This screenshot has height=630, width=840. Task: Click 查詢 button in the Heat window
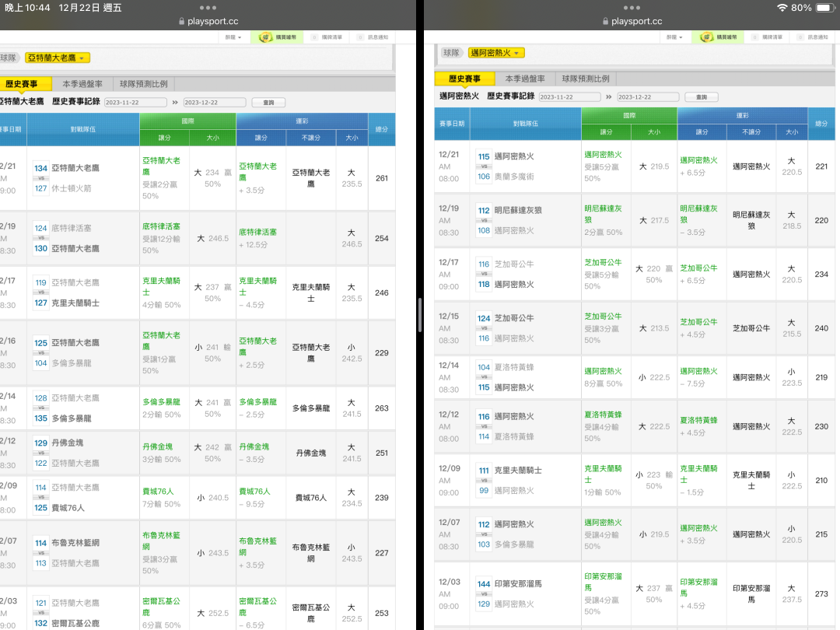click(702, 97)
